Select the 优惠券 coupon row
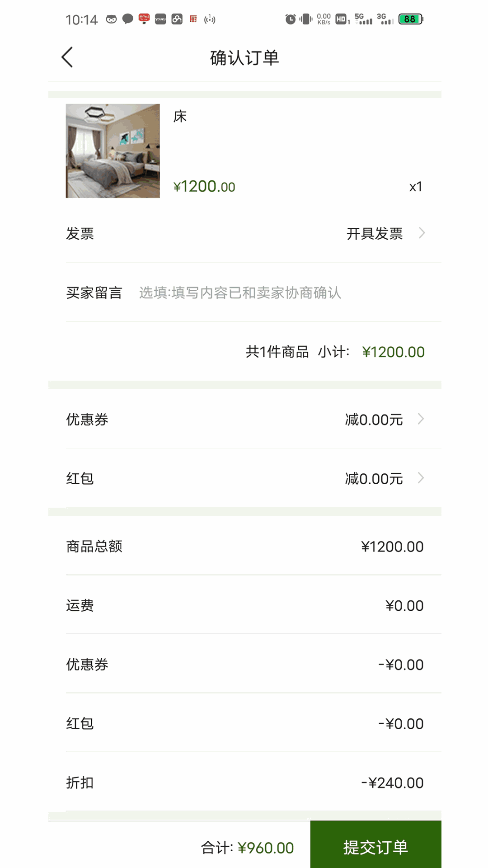Screen dimensions: 488x868 245,419
